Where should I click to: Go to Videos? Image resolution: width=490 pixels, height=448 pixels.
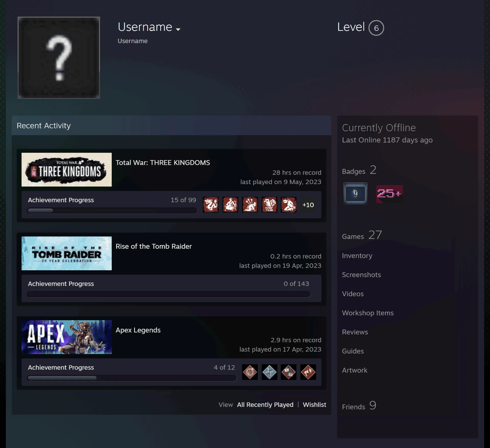353,294
